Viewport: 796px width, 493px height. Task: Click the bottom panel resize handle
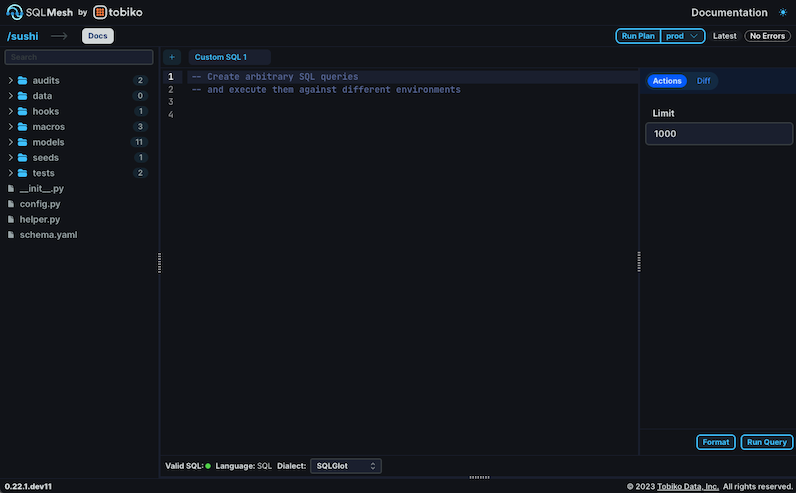pos(479,477)
